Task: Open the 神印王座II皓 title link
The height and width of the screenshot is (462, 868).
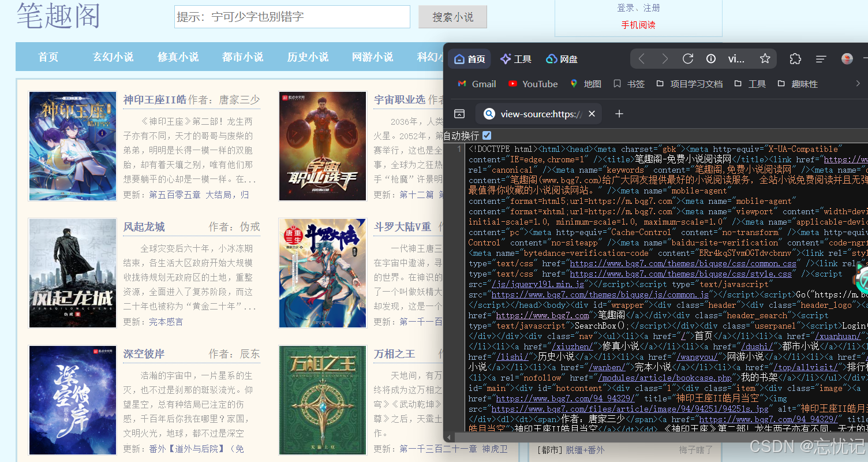Action: (x=155, y=100)
